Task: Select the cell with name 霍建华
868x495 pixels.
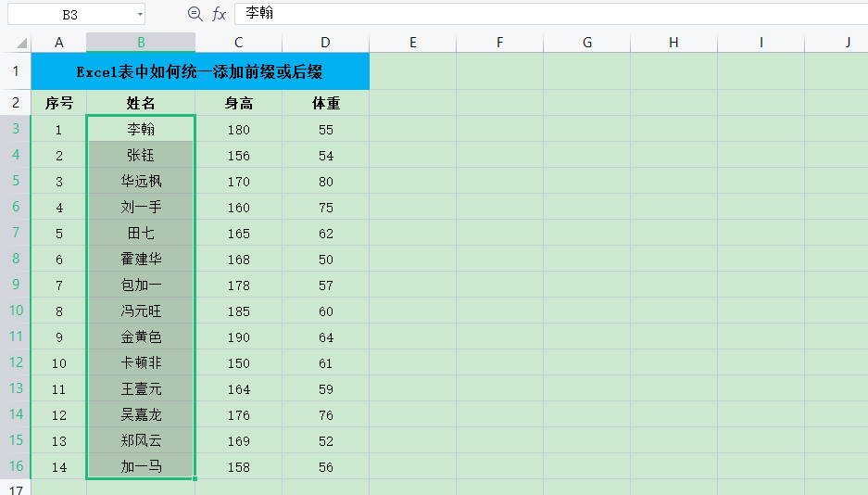Action: [141, 260]
